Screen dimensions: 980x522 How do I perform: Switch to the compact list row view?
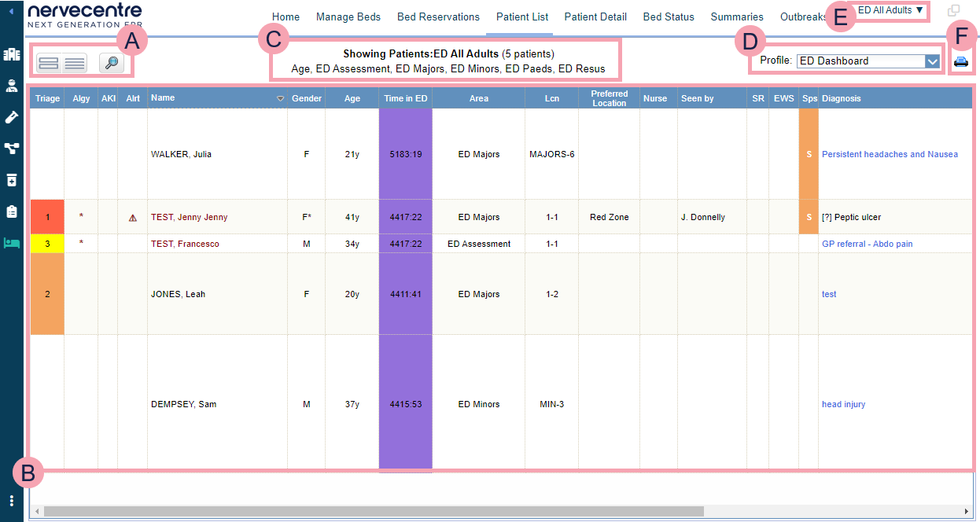pyautogui.click(x=75, y=64)
